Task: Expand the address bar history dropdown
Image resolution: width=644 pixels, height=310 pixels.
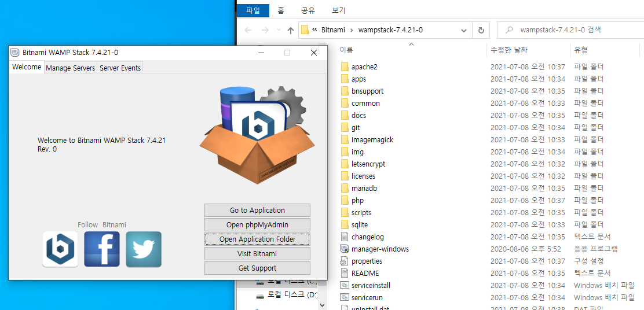Action: click(x=464, y=30)
